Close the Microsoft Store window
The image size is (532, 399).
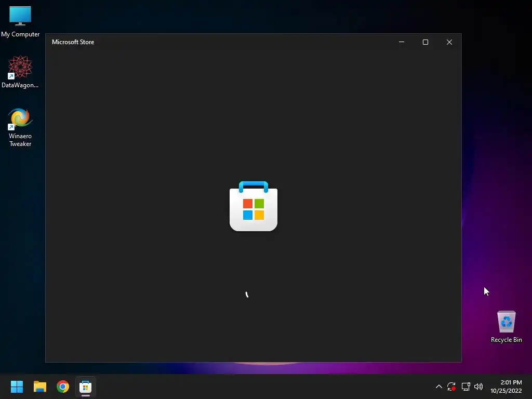click(449, 42)
